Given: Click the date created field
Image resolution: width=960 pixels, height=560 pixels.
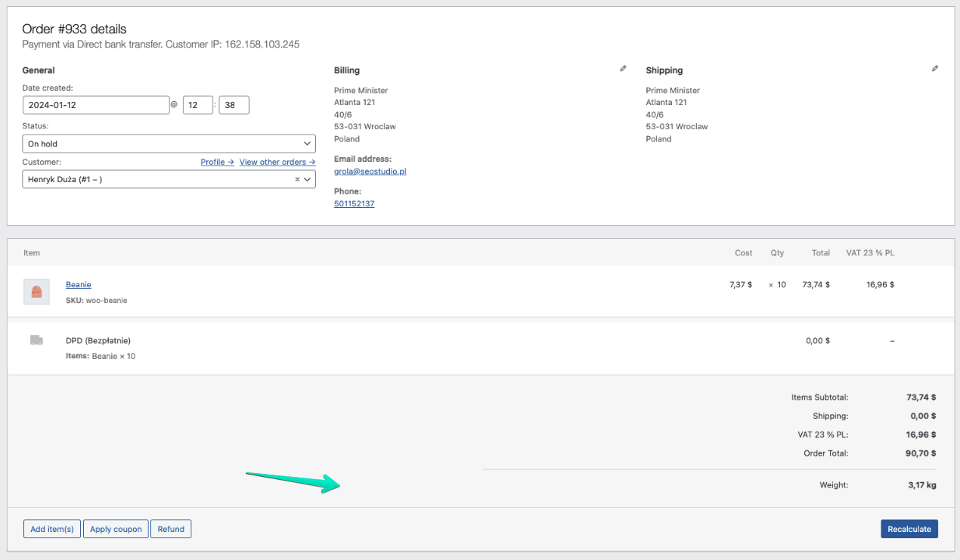Looking at the screenshot, I should pos(95,105).
